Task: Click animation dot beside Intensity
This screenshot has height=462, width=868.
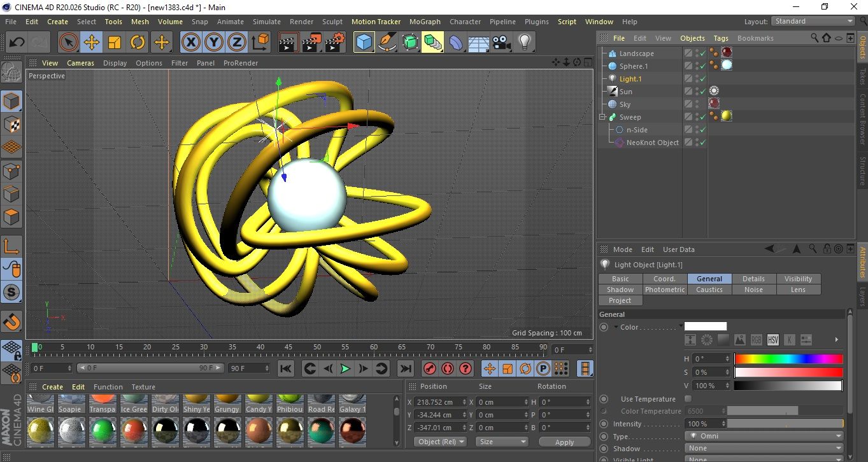Action: [x=604, y=424]
